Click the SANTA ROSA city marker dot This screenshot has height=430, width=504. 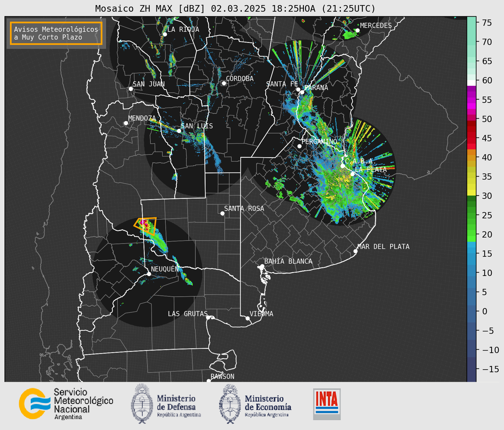coord(222,214)
